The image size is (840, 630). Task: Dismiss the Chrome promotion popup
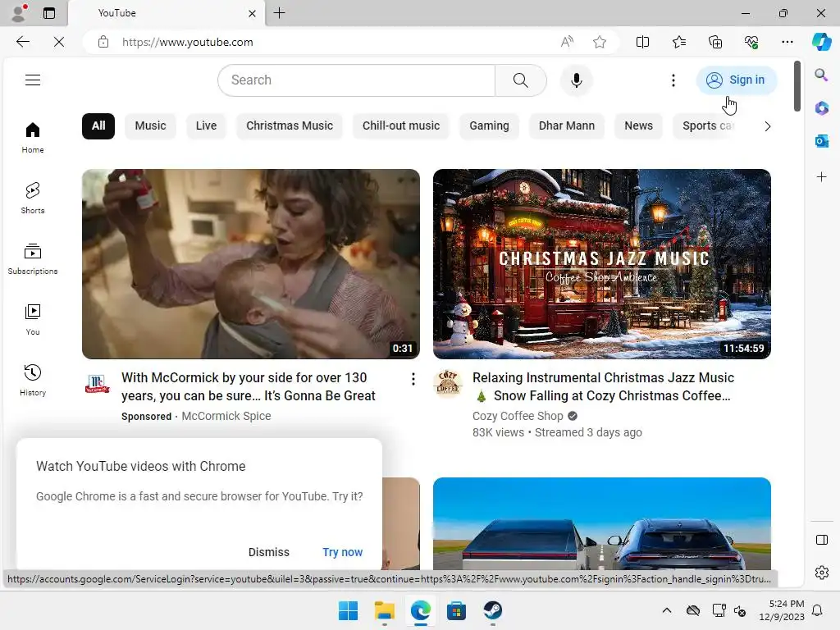[x=268, y=552]
